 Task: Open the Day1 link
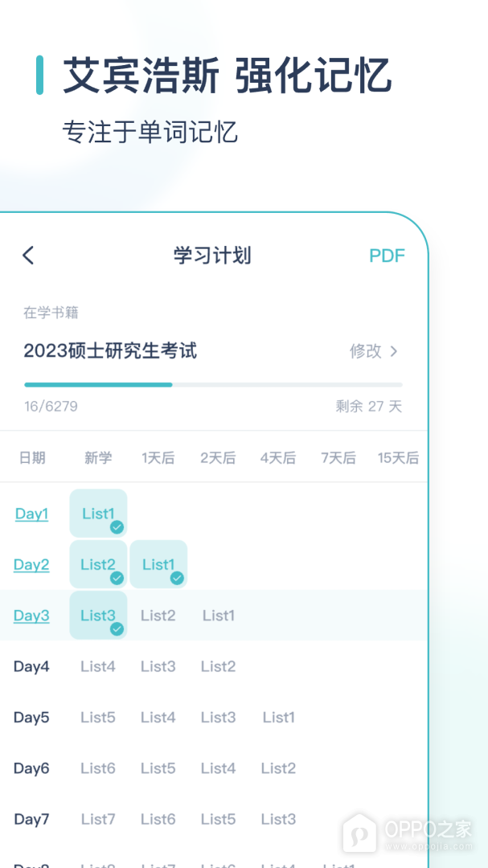click(31, 514)
